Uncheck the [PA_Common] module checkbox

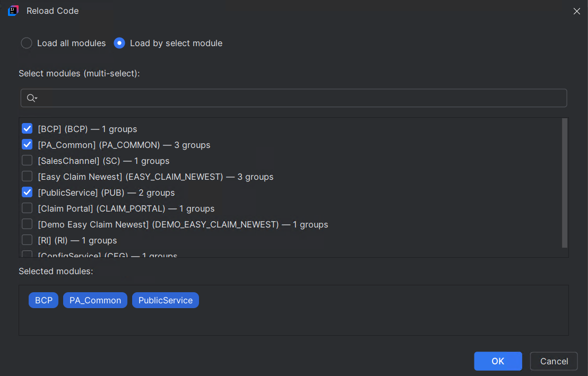pyautogui.click(x=27, y=144)
